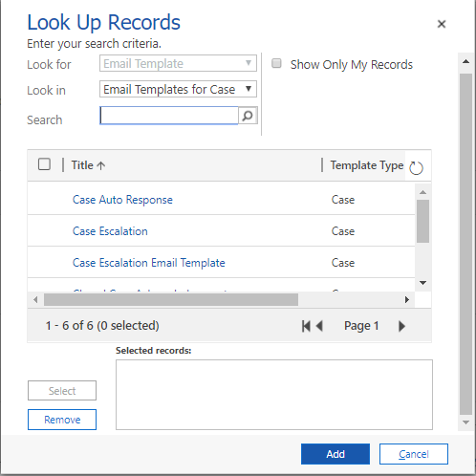Click horizontal scrollbar left arrow
476x476 pixels.
click(x=35, y=300)
